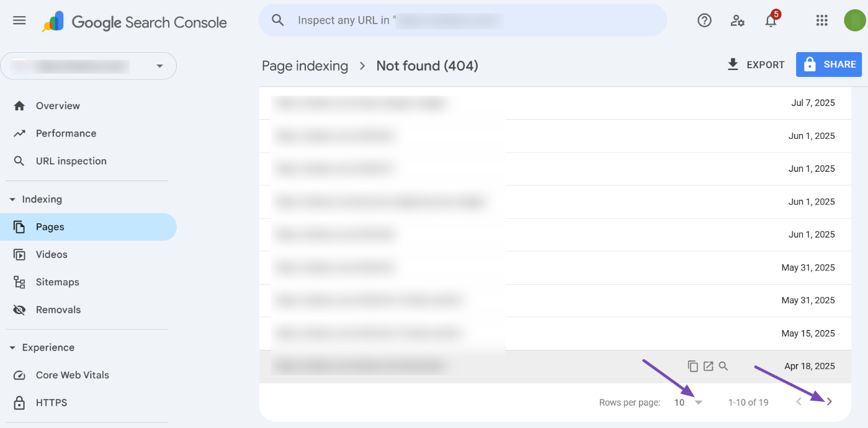Select the Apr 18, 2025 date cell
This screenshot has width=868, height=428.
click(810, 367)
